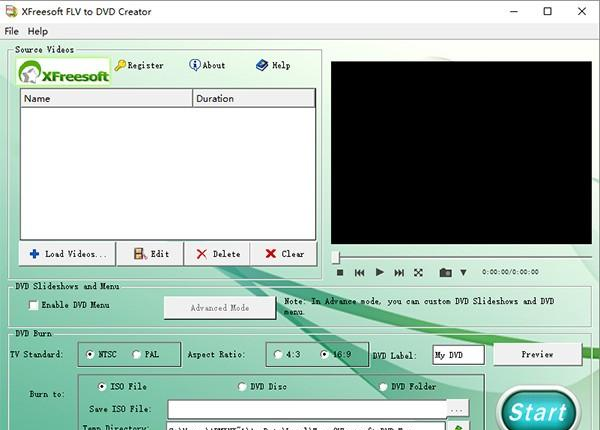Click the video seek slider handle
The image size is (600, 430).
(336, 257)
